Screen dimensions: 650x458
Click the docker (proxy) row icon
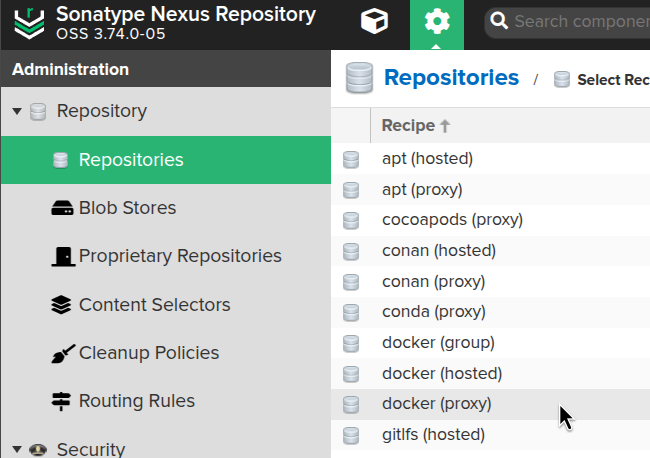[351, 405]
